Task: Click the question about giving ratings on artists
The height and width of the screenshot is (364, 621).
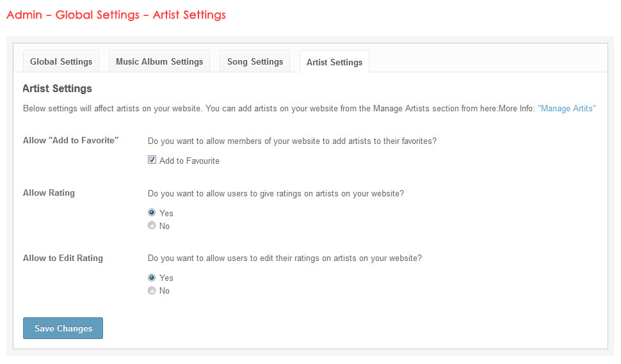Action: click(x=276, y=193)
